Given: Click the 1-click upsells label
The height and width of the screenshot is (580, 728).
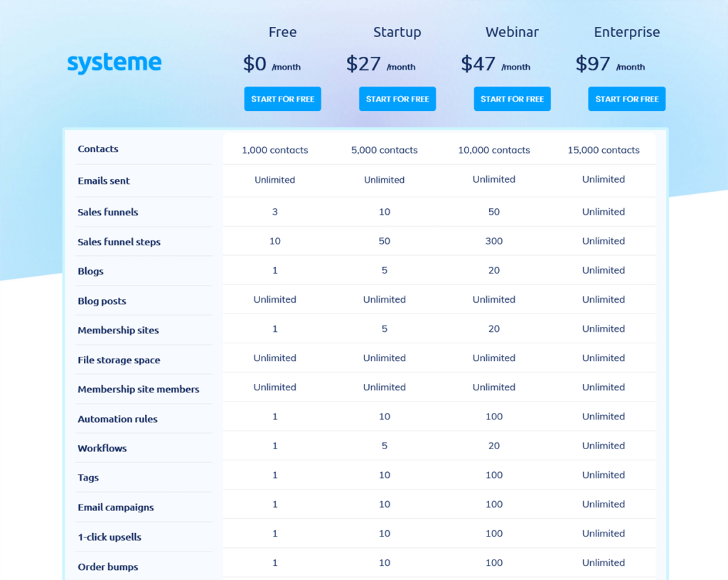Looking at the screenshot, I should [x=109, y=537].
